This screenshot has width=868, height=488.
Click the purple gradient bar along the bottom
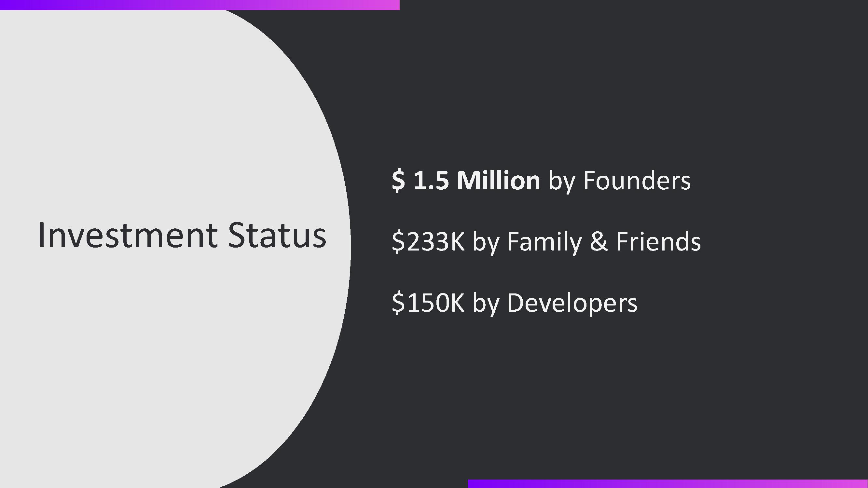point(668,484)
